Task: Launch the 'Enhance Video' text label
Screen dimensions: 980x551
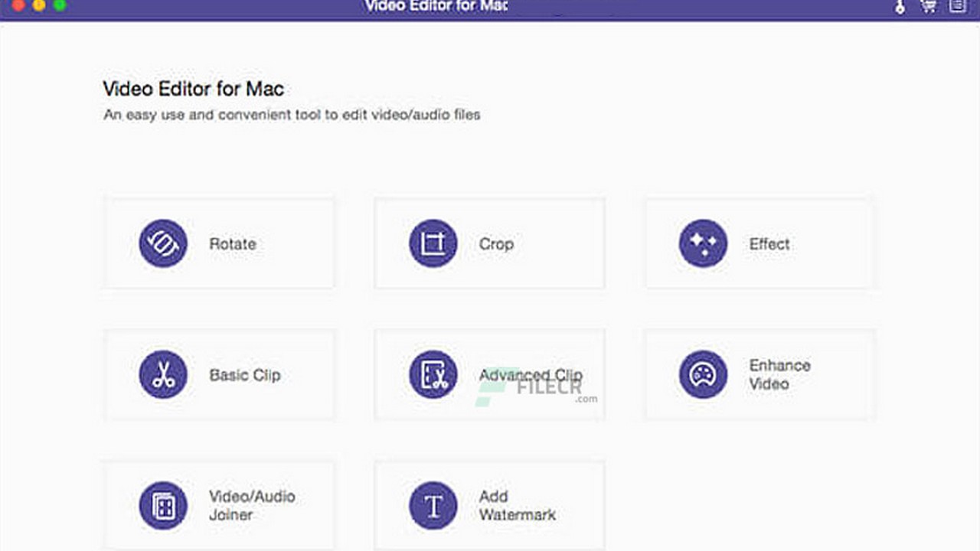Action: [x=779, y=374]
